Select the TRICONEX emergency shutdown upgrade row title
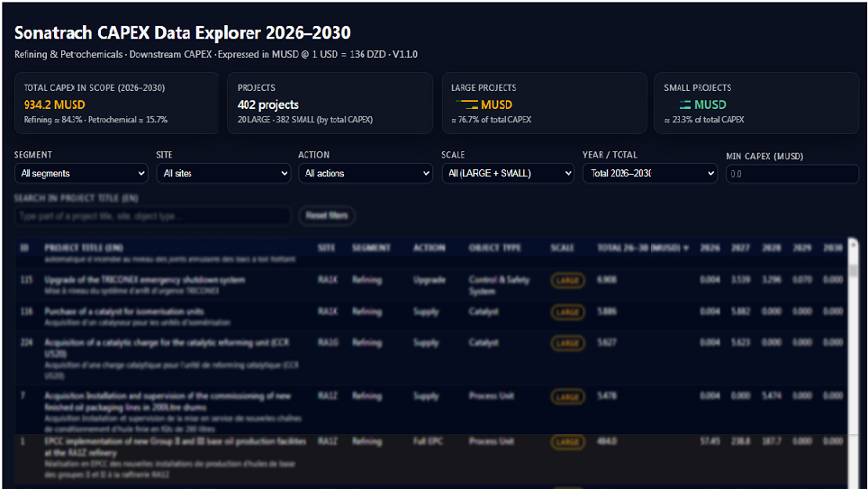Image resolution: width=868 pixels, height=489 pixels. tap(144, 280)
